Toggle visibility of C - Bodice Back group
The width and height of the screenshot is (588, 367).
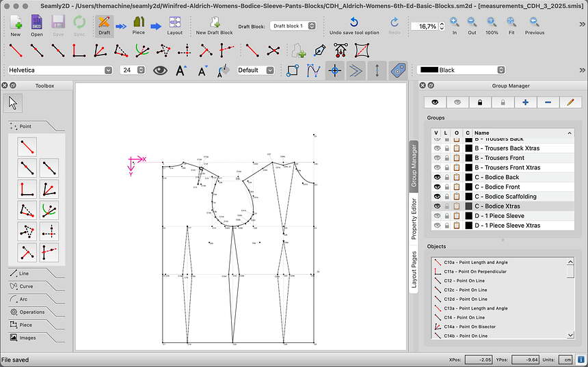[x=437, y=177]
